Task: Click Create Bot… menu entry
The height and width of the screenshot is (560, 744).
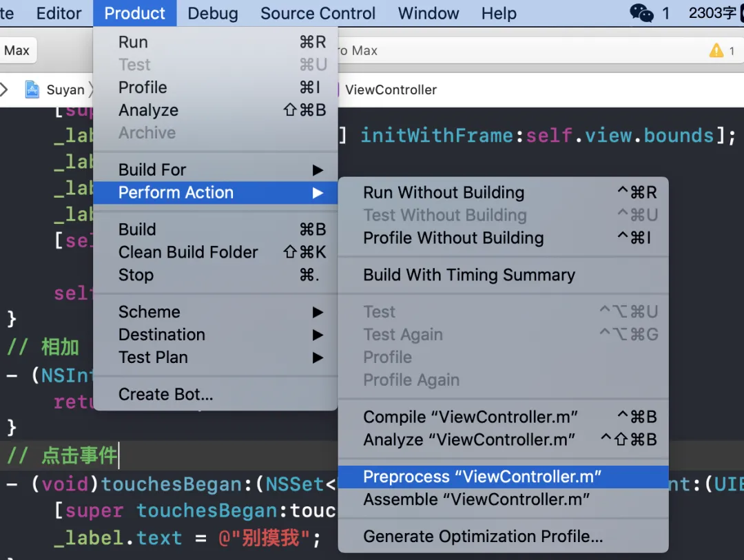Action: coord(165,394)
